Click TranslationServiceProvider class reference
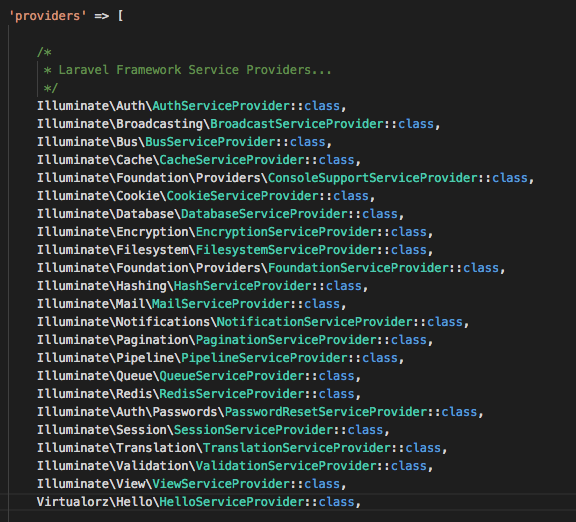This screenshot has height=522, width=576. pos(297,448)
